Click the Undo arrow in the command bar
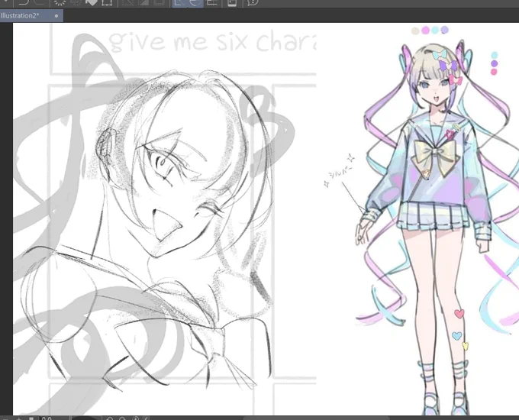 [x=24, y=2]
